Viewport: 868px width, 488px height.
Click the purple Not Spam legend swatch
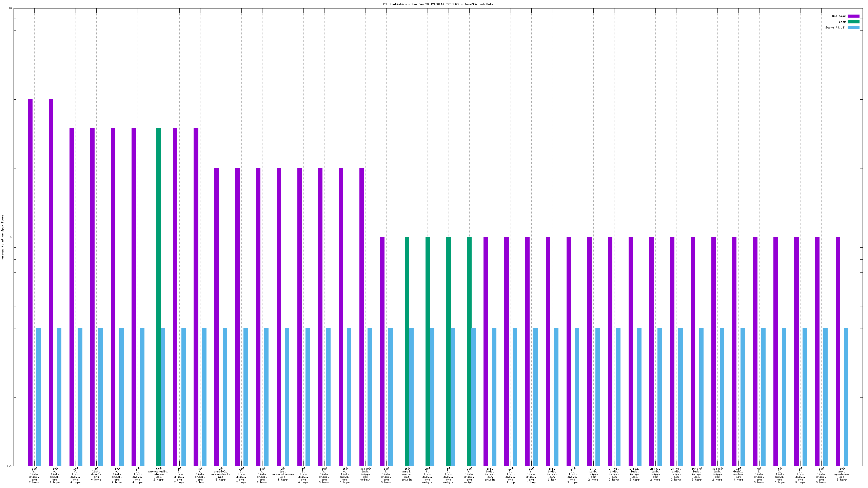click(x=853, y=16)
